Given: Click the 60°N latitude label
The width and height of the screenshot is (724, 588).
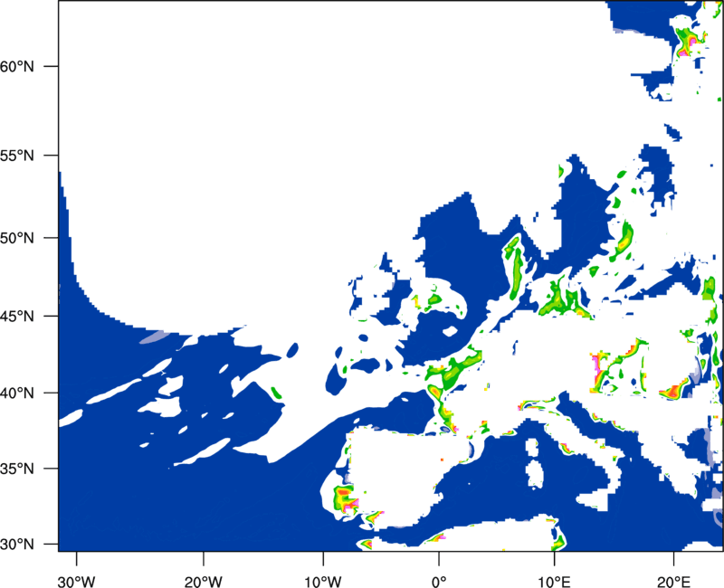Looking at the screenshot, I should 17,66.
